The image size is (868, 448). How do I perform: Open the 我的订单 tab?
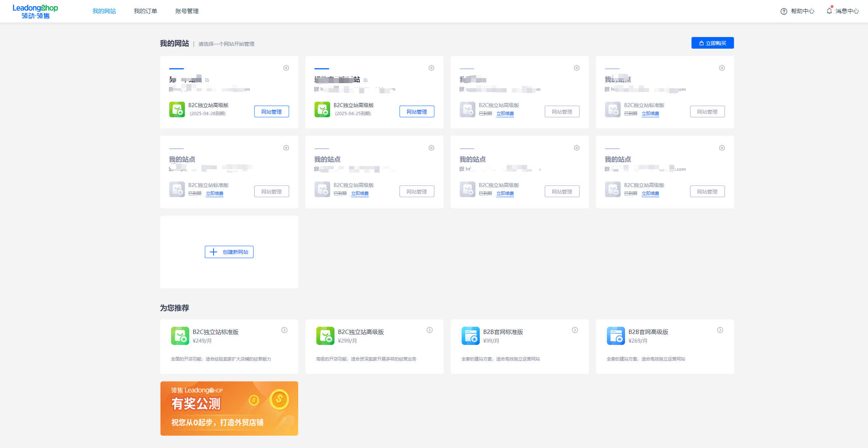(145, 11)
